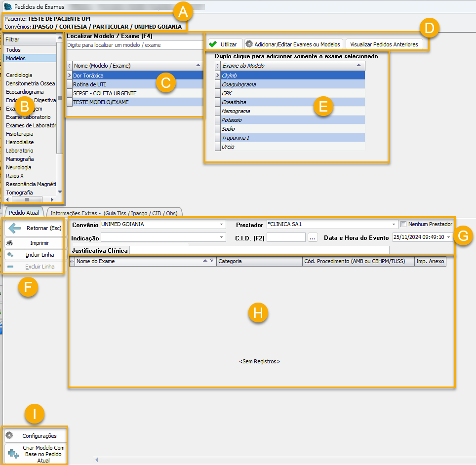Expand the Prestador dropdown list
Image resolution: width=476 pixels, height=465 pixels.
[394, 224]
